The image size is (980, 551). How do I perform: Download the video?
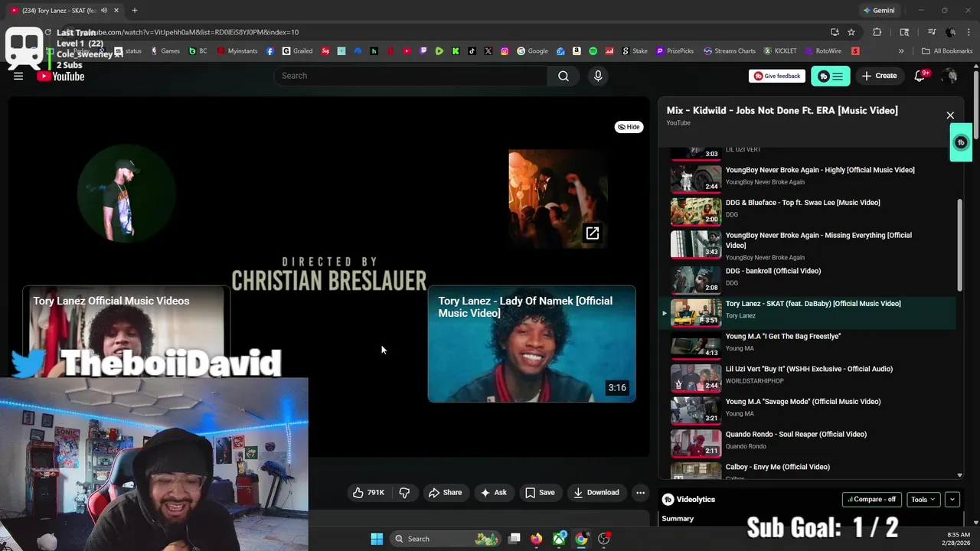click(596, 492)
